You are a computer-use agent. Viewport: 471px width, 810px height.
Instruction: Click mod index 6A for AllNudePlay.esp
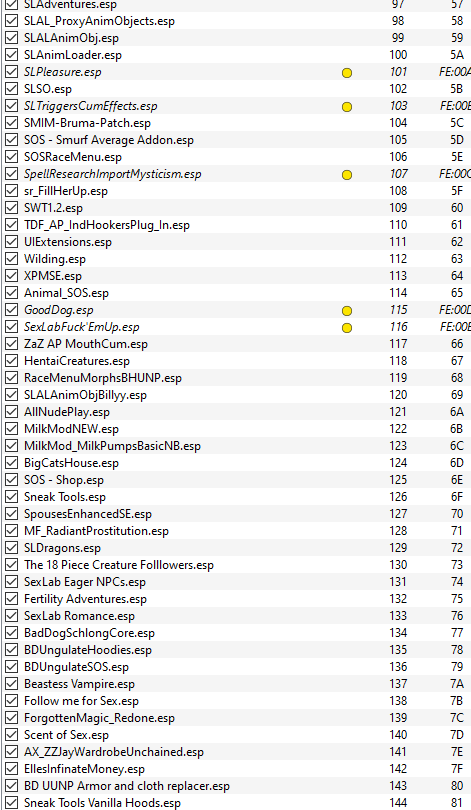click(x=457, y=412)
